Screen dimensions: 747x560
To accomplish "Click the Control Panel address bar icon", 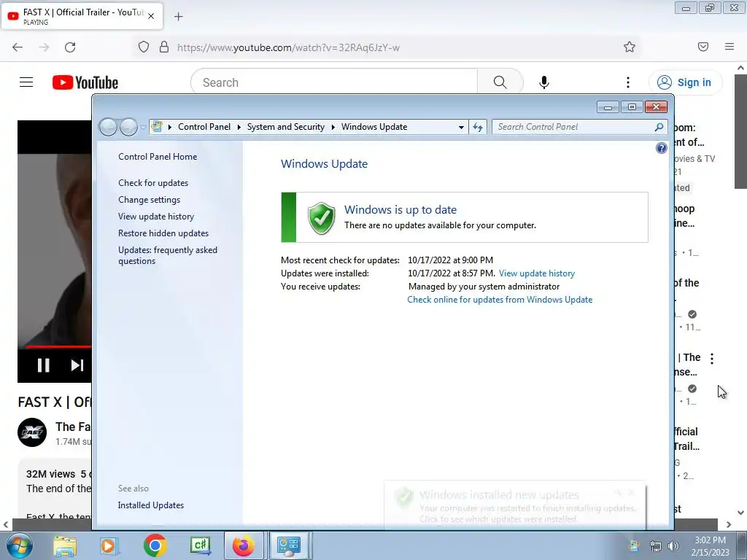I will [157, 127].
